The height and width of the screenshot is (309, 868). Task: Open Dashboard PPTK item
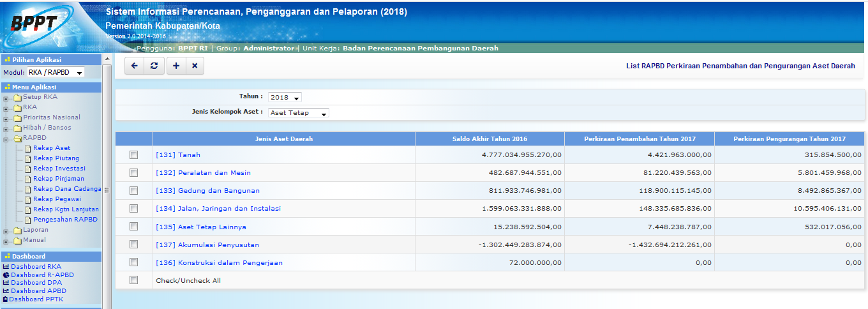click(36, 299)
